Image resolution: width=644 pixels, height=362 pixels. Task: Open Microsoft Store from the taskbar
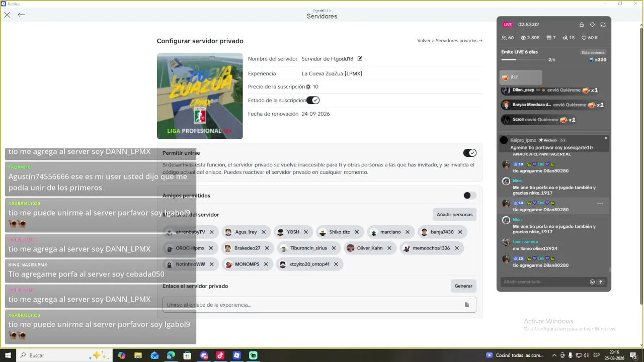pos(187,355)
